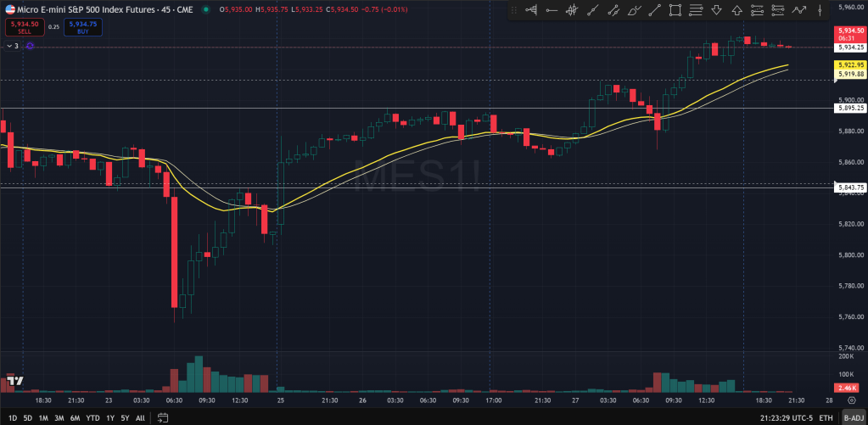Click the arrow up marker tool

pos(736,10)
